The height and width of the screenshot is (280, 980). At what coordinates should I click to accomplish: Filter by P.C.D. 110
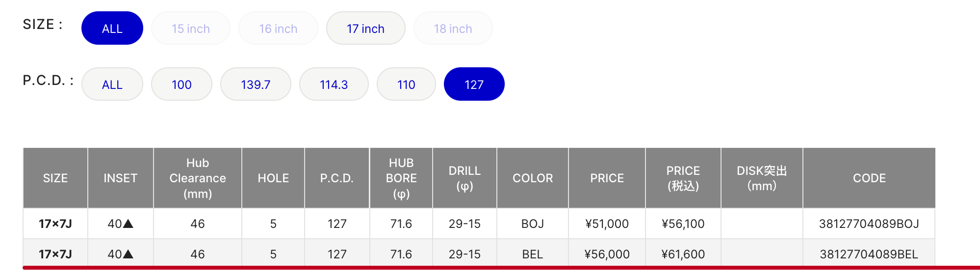tap(406, 84)
